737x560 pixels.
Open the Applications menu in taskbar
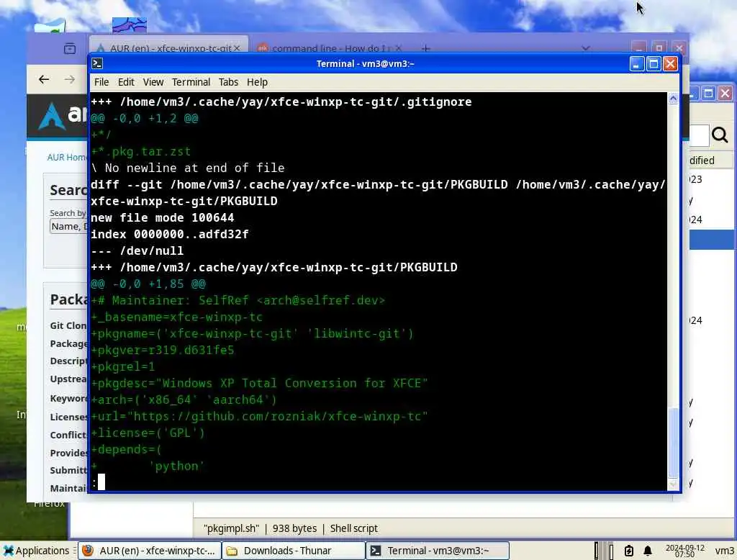36,551
